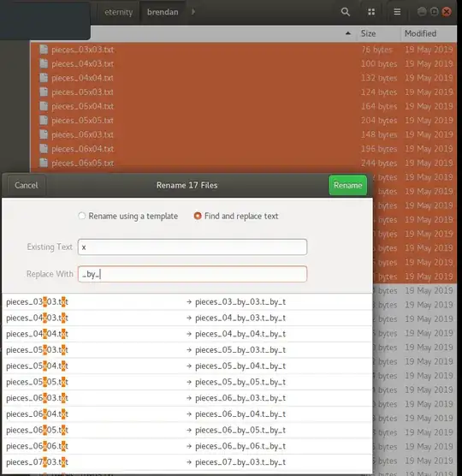The image size is (462, 476).
Task: Select pieces_06x03.txt file name
Action: pos(82,134)
